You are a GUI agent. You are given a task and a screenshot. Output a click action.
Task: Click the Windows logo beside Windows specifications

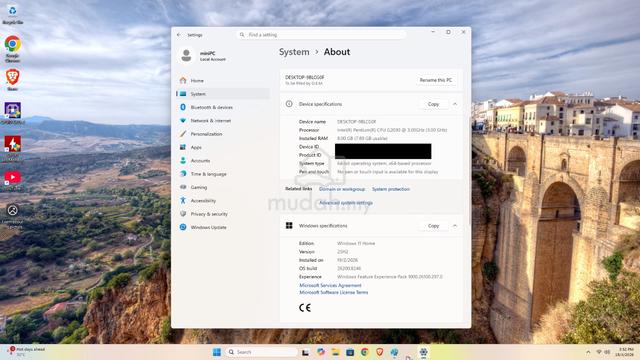(289, 226)
